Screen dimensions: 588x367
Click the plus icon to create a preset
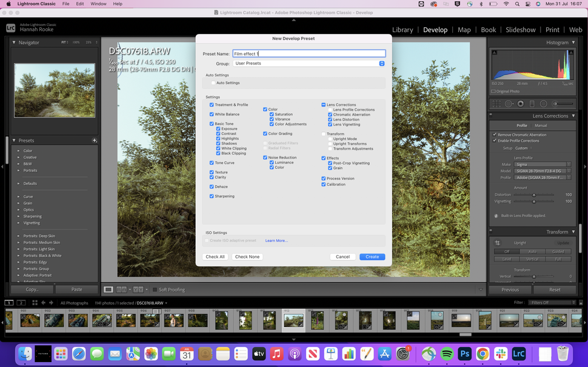(x=95, y=140)
